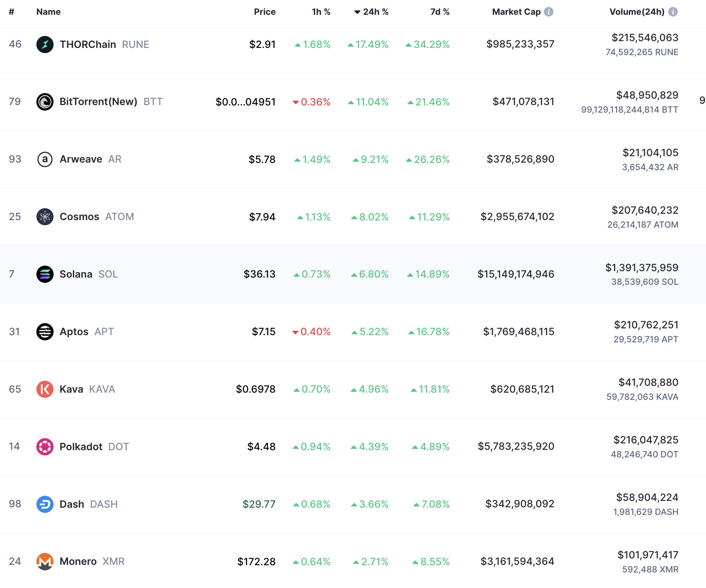This screenshot has width=706, height=588.
Task: Open the Cosmos ATOM coin page
Action: [97, 217]
